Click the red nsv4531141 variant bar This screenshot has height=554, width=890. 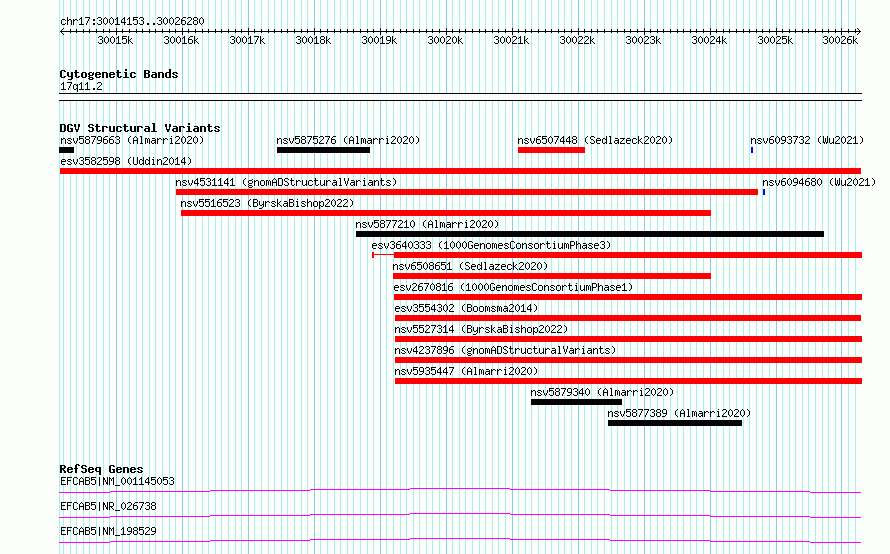(x=467, y=192)
